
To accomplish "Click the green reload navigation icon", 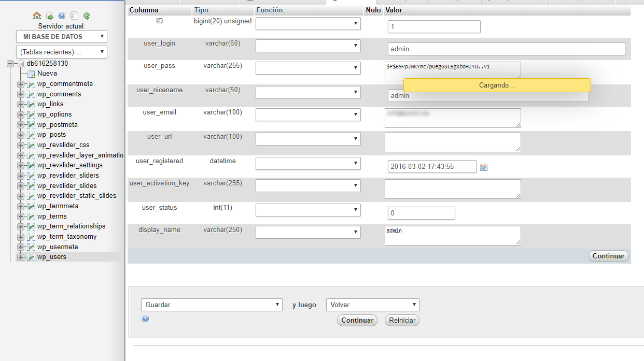I will (x=87, y=16).
